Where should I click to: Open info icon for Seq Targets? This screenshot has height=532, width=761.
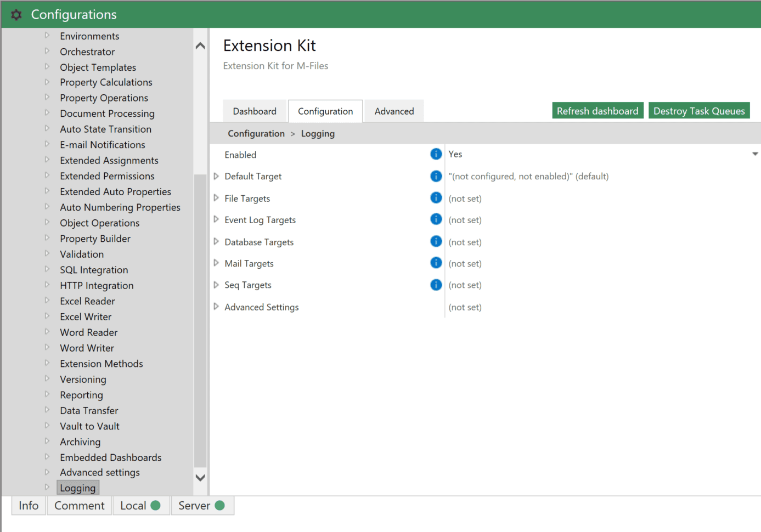(x=436, y=285)
